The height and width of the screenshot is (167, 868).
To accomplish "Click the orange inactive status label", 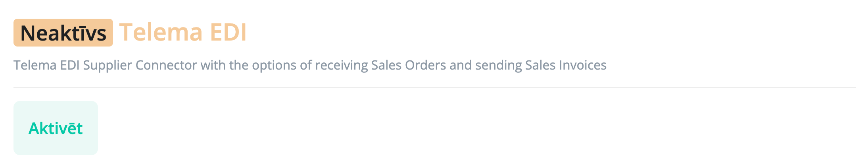I will pos(63,33).
